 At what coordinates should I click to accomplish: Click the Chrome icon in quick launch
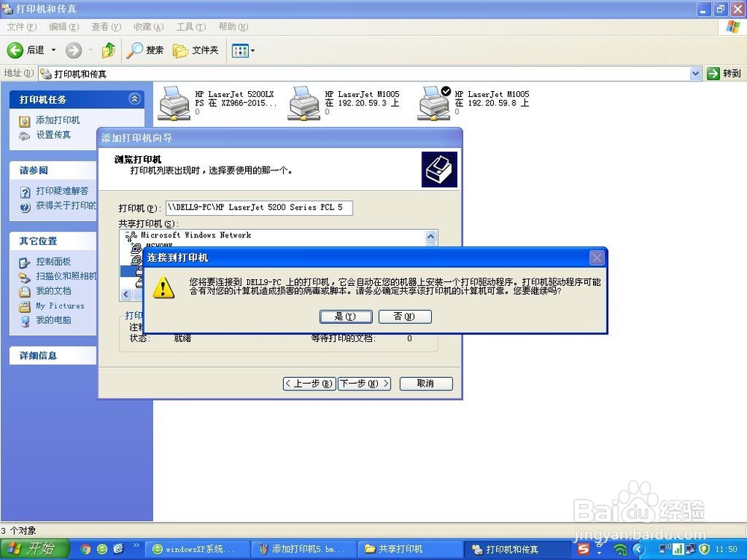point(86,549)
